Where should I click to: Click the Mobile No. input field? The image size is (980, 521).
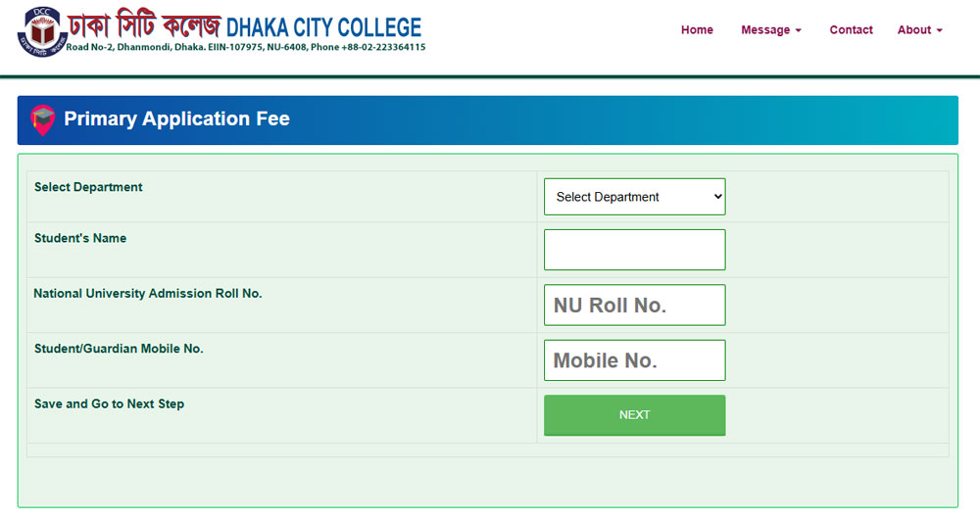[x=634, y=360]
